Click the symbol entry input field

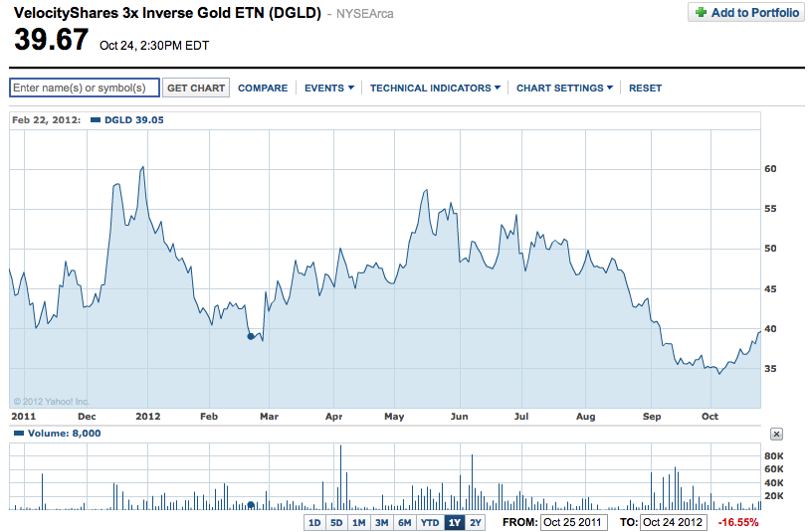pos(85,88)
